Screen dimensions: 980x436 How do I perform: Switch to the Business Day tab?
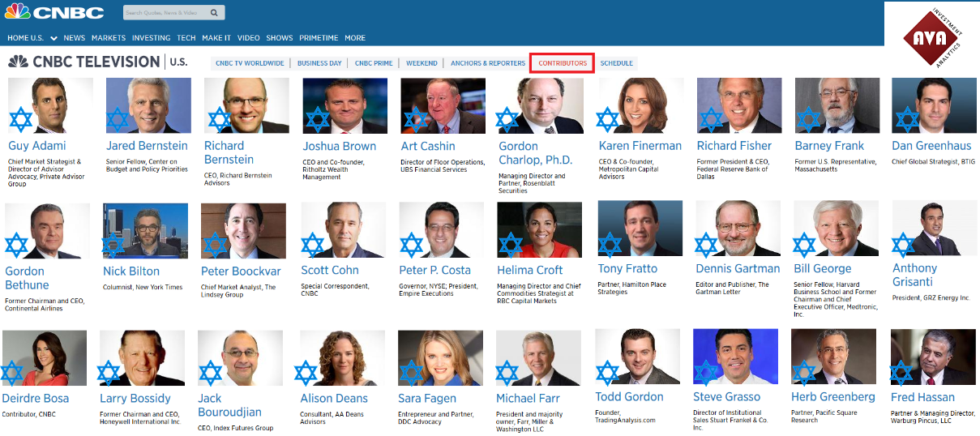(319, 63)
